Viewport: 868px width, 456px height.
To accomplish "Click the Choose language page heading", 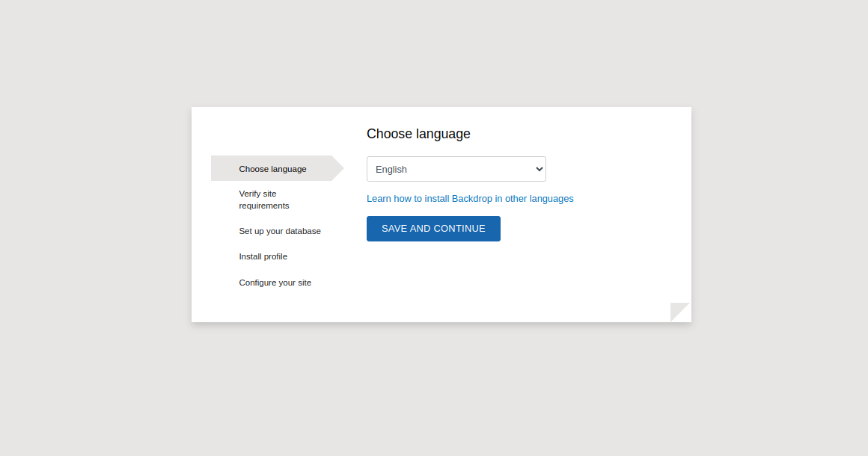I will coord(418,134).
